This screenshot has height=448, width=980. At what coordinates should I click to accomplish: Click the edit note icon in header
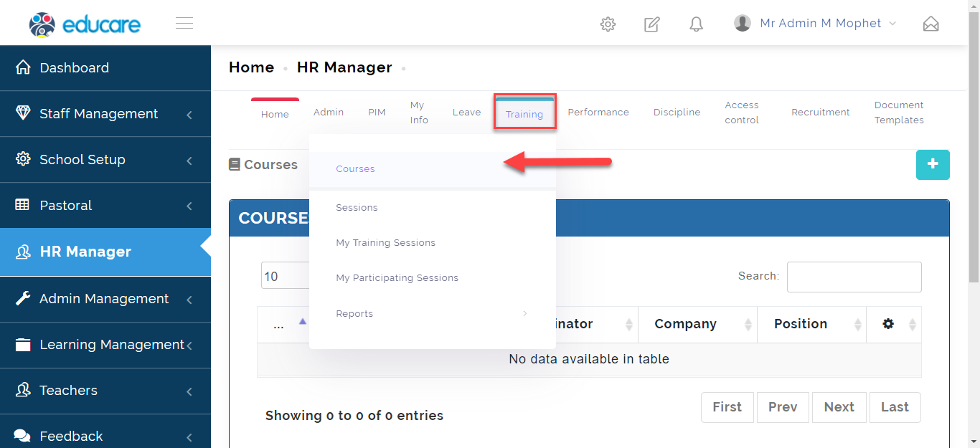pyautogui.click(x=651, y=24)
